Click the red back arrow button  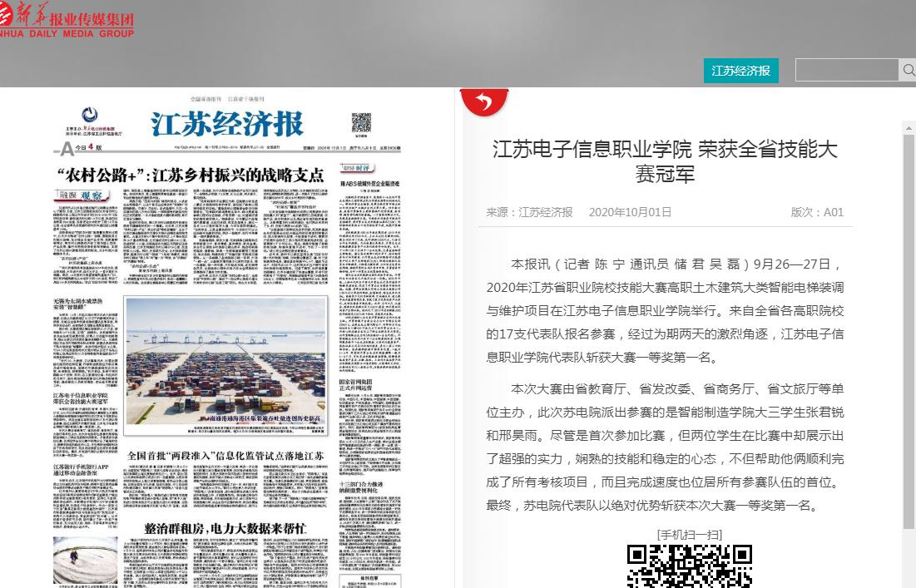point(484,102)
